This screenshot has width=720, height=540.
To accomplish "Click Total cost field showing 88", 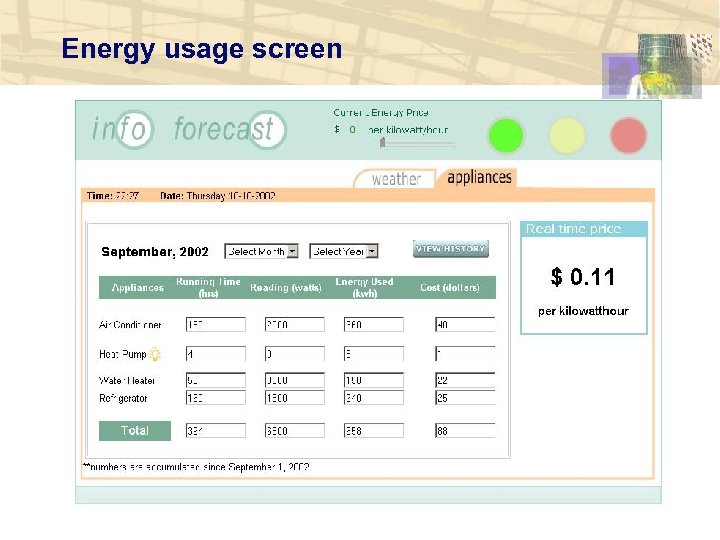I will (465, 431).
